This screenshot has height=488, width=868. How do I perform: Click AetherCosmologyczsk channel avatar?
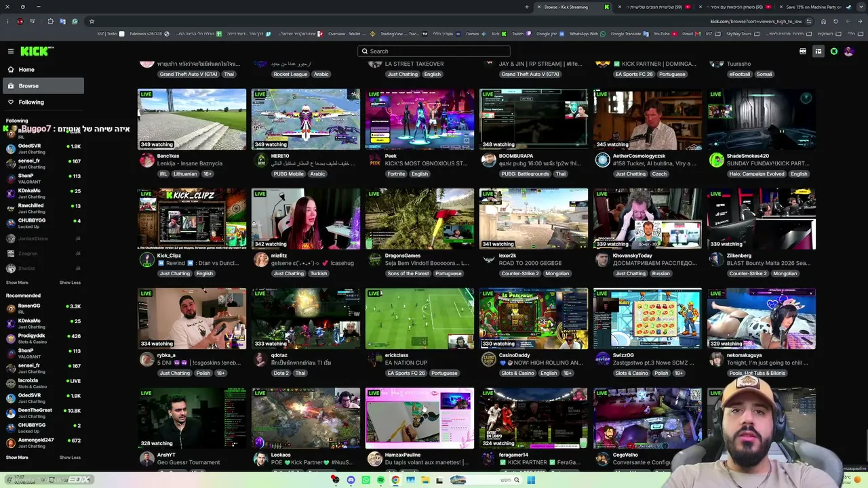tap(603, 160)
